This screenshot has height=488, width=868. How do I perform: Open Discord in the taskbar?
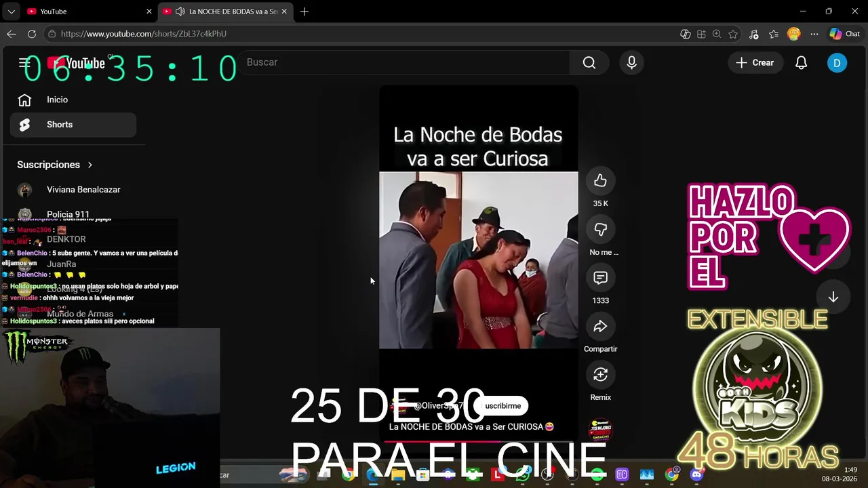[696, 474]
